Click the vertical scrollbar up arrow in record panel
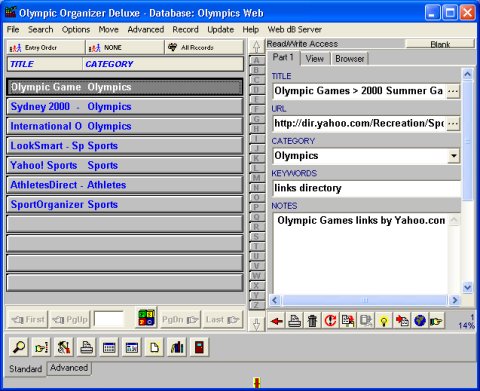The image size is (480, 391). pyautogui.click(x=467, y=74)
